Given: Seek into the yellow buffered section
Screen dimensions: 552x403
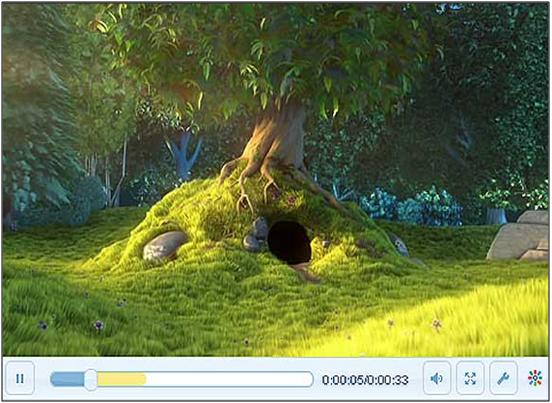Looking at the screenshot, I should pos(121,379).
